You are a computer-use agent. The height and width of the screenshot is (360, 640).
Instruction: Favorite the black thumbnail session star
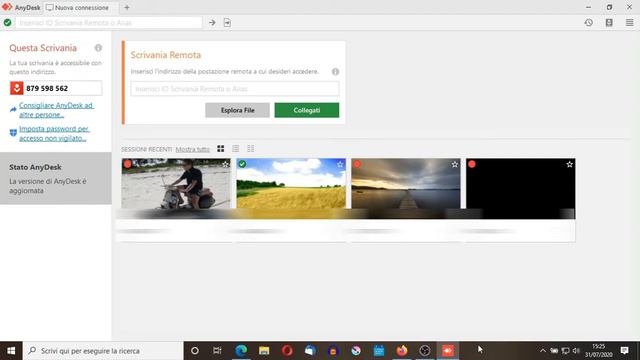pos(569,164)
